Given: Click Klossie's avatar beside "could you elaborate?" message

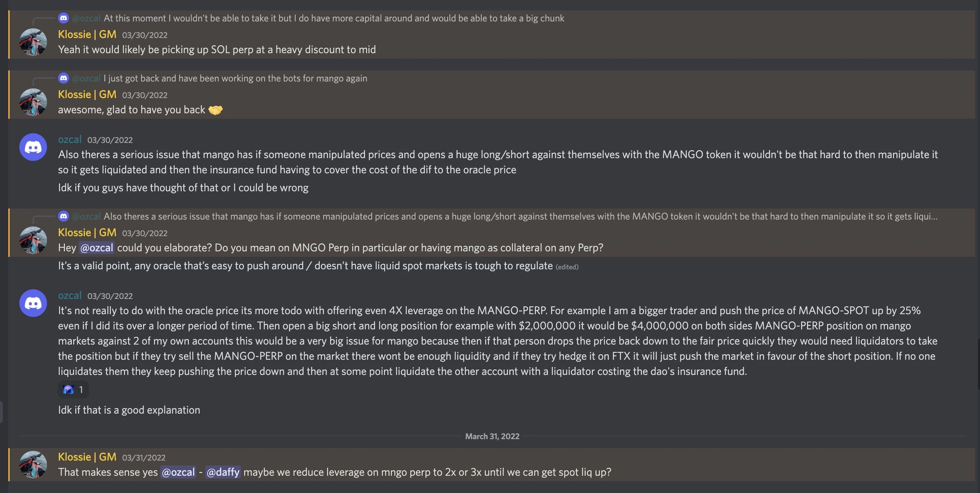Looking at the screenshot, I should point(33,240).
